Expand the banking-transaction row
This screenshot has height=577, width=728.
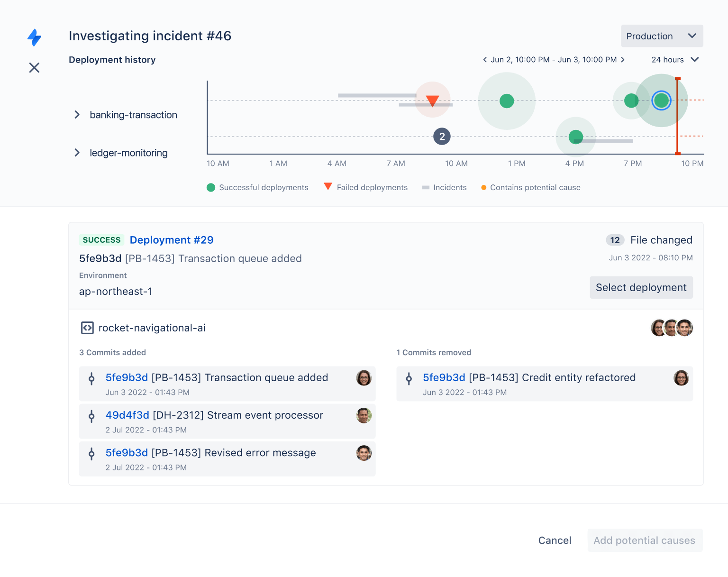[x=77, y=114]
